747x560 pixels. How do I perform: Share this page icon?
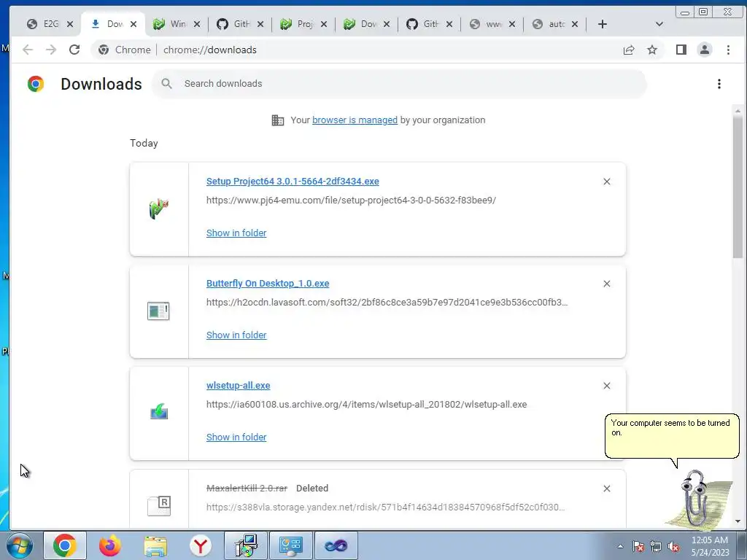coord(629,50)
